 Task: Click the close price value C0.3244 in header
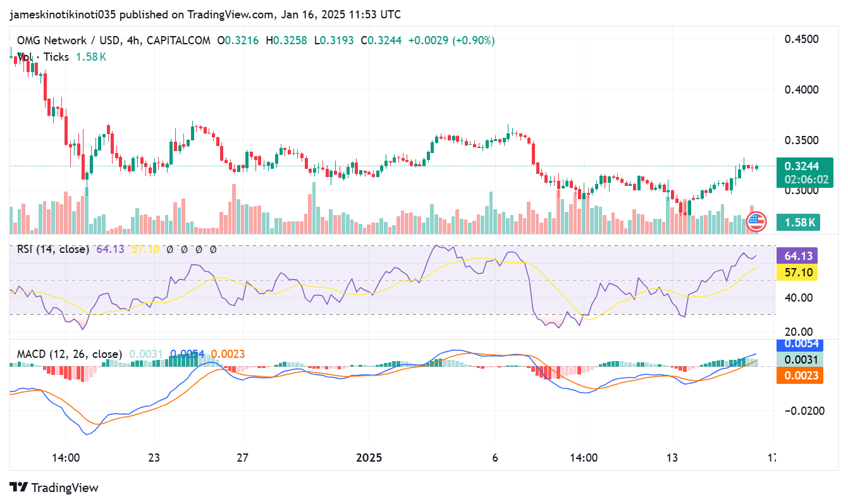click(x=381, y=40)
